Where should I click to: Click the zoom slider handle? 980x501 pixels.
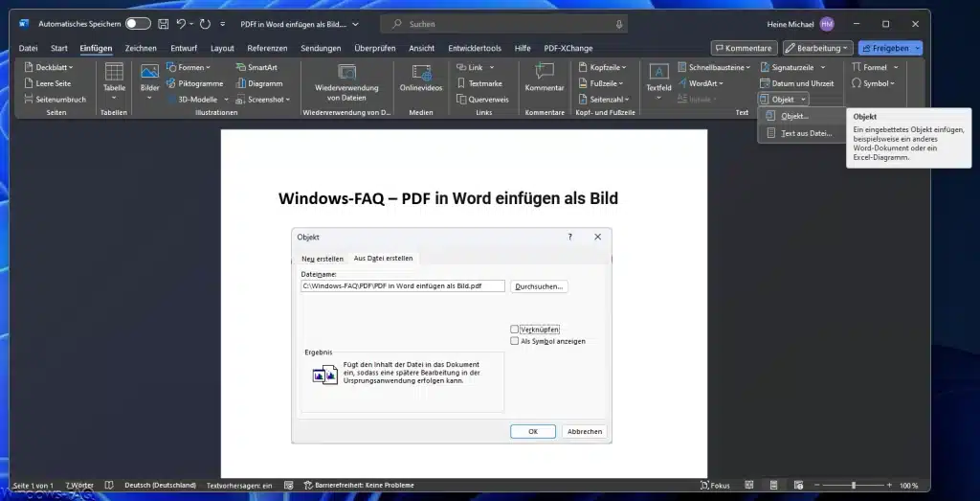[x=854, y=486]
